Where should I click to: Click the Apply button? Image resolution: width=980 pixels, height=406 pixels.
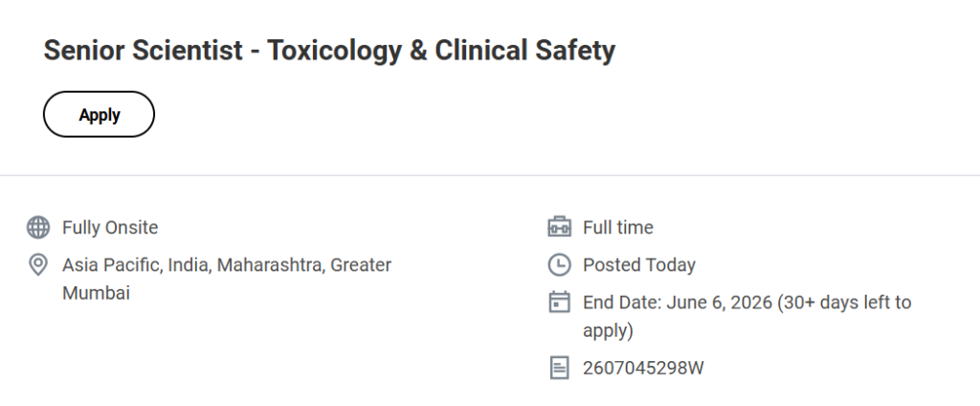pyautogui.click(x=99, y=115)
